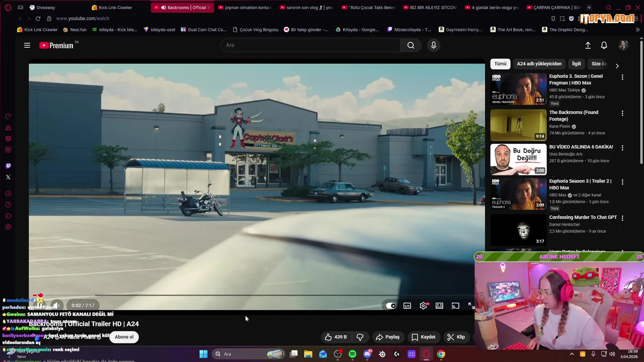Open X (Twitter) in the Opera sidebar
Viewport: 644px width, 362px height.
click(8, 177)
